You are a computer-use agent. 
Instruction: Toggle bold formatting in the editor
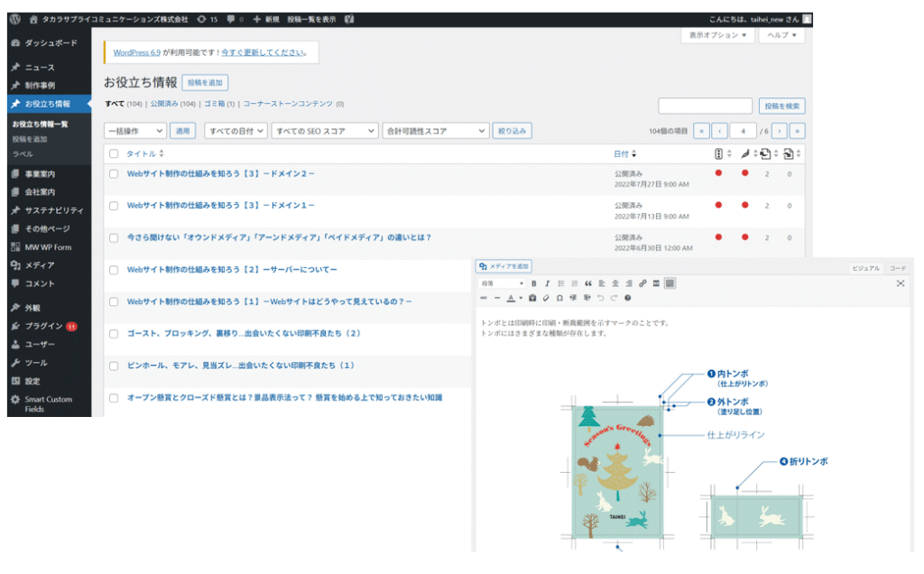(x=534, y=282)
